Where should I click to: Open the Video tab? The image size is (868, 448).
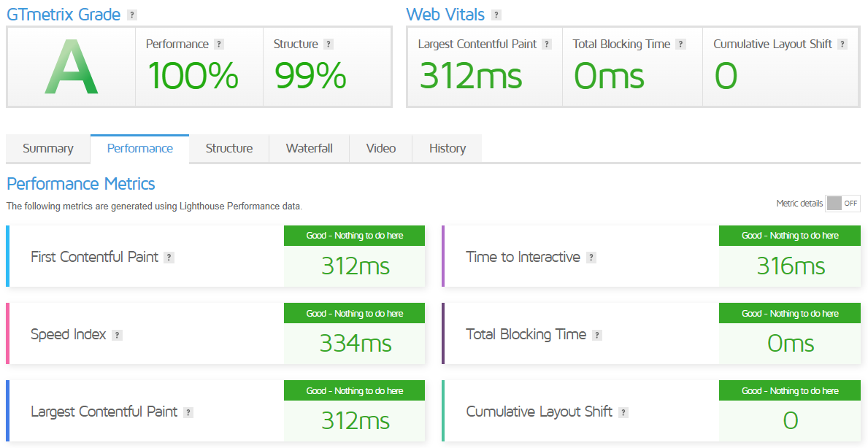pyautogui.click(x=381, y=148)
